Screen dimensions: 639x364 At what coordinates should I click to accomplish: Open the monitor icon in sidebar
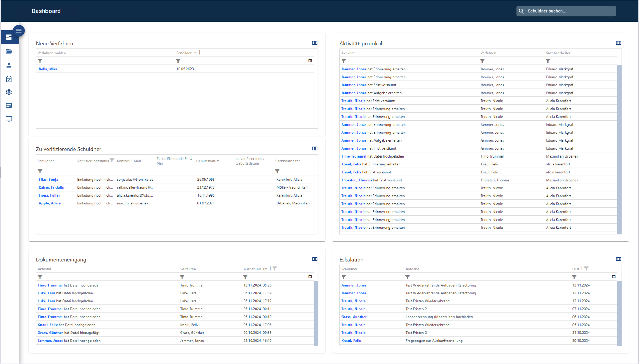coord(9,119)
